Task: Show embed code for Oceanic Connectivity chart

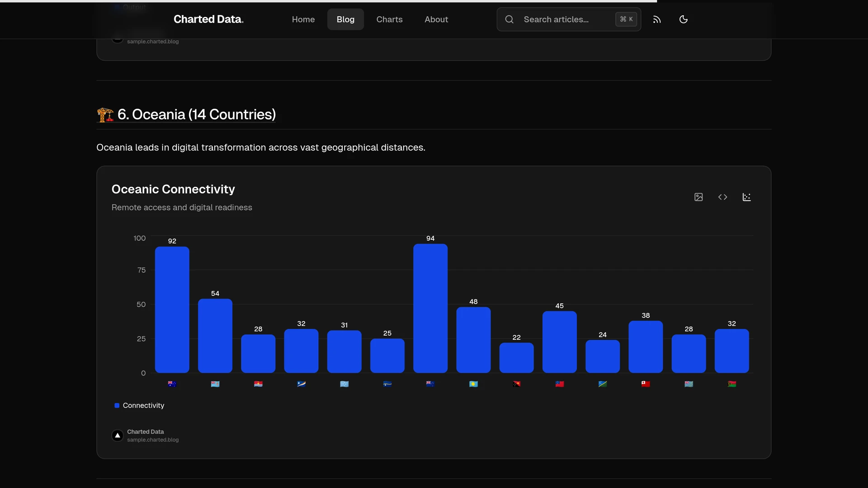Action: (x=722, y=197)
